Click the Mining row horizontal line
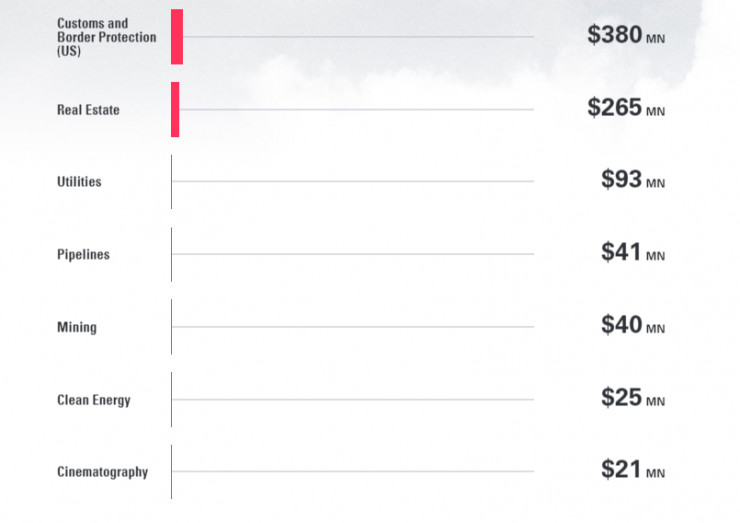The height and width of the screenshot is (523, 740). pos(352,327)
